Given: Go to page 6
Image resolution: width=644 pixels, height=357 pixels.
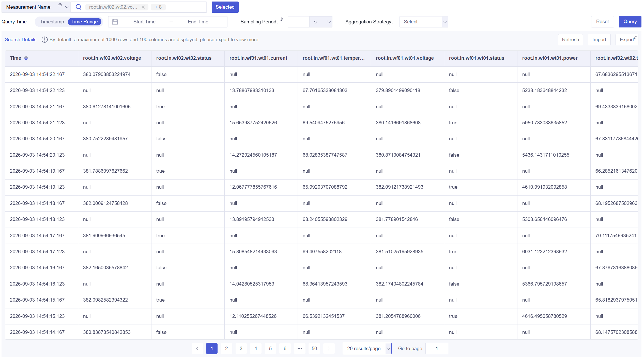Looking at the screenshot, I should tap(285, 349).
